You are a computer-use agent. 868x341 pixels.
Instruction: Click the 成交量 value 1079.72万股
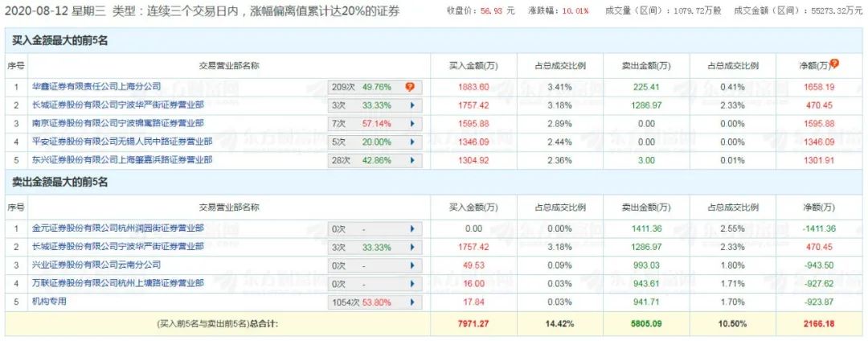click(698, 11)
